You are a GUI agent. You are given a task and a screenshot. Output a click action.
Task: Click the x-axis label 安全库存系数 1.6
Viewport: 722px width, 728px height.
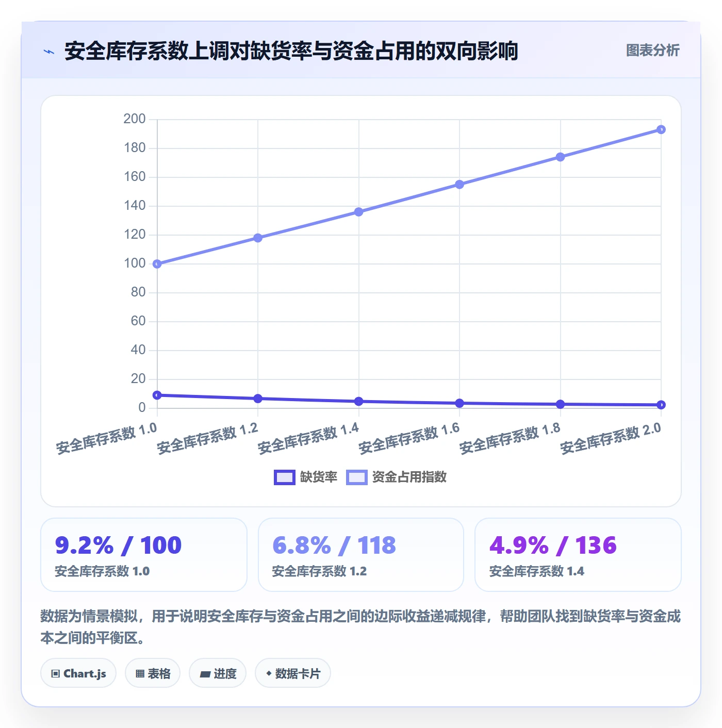pyautogui.click(x=409, y=438)
